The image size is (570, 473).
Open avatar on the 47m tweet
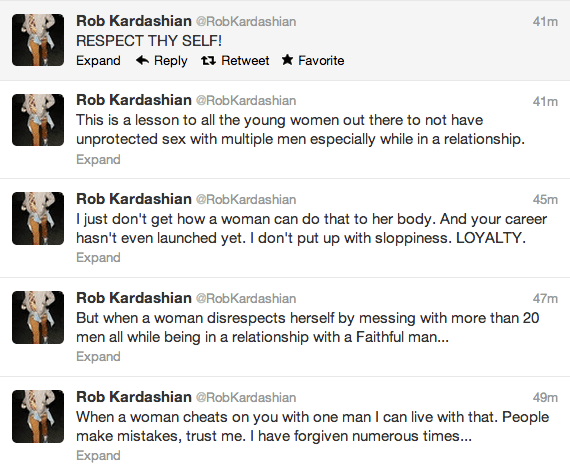coord(38,317)
